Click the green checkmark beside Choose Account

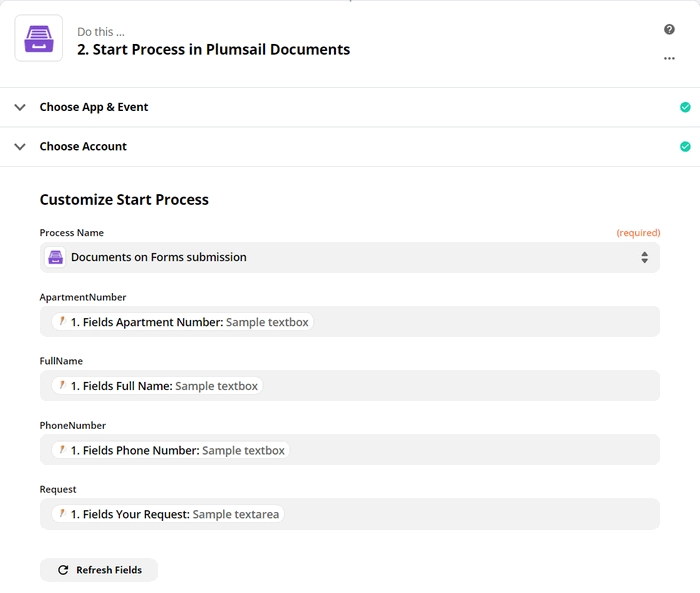[685, 146]
